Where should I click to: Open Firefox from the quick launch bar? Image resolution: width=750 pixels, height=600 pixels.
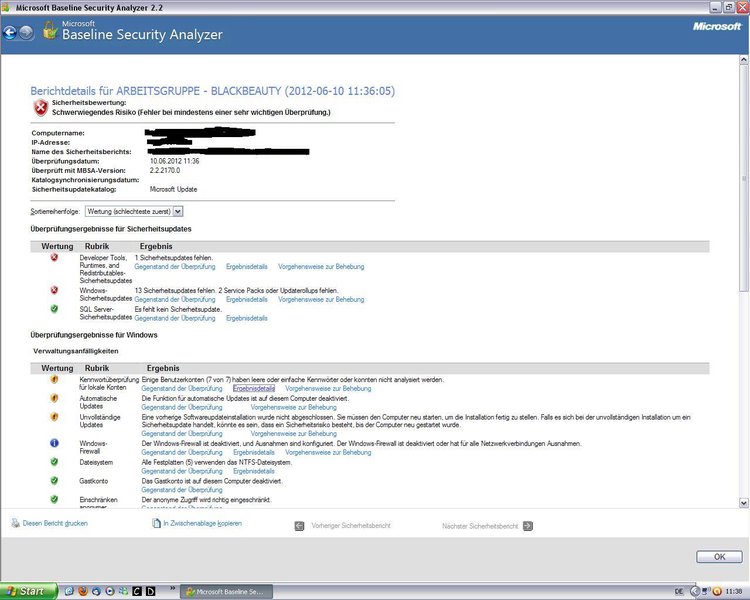pos(82,591)
